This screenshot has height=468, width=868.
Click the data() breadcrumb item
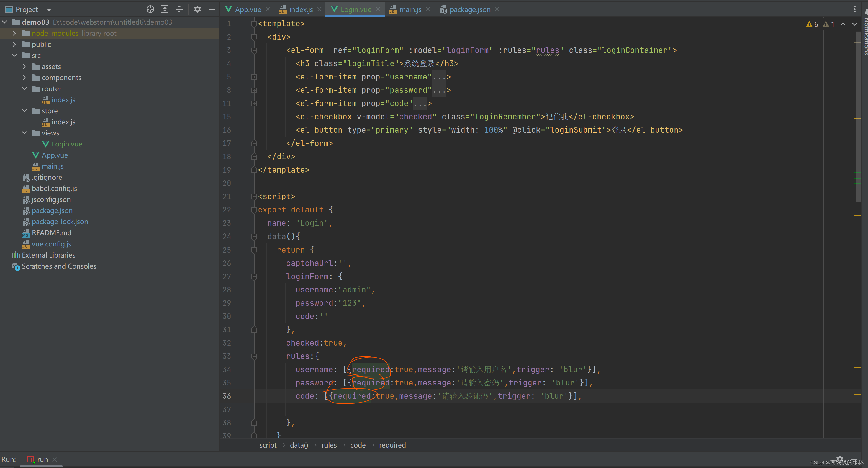tap(299, 445)
